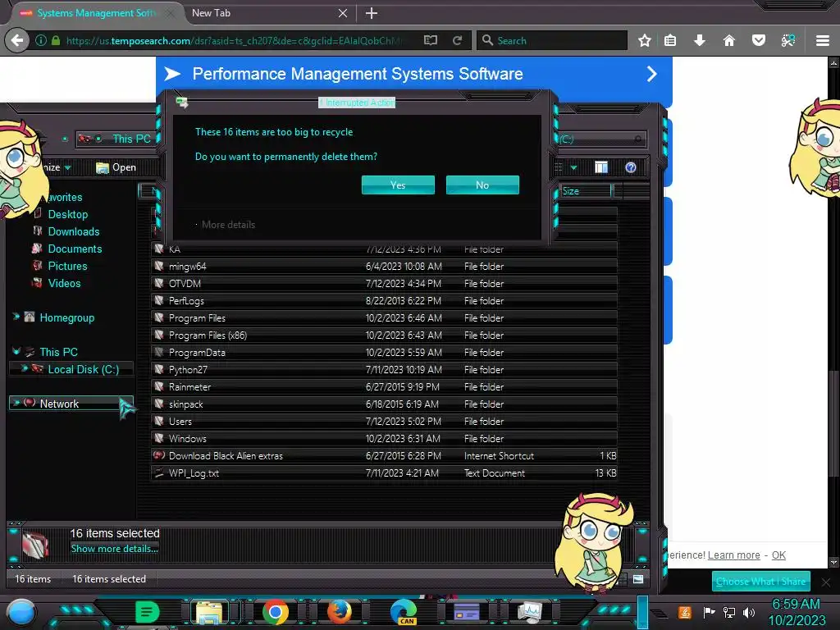Open Learn more link in cookie notice

(x=733, y=555)
